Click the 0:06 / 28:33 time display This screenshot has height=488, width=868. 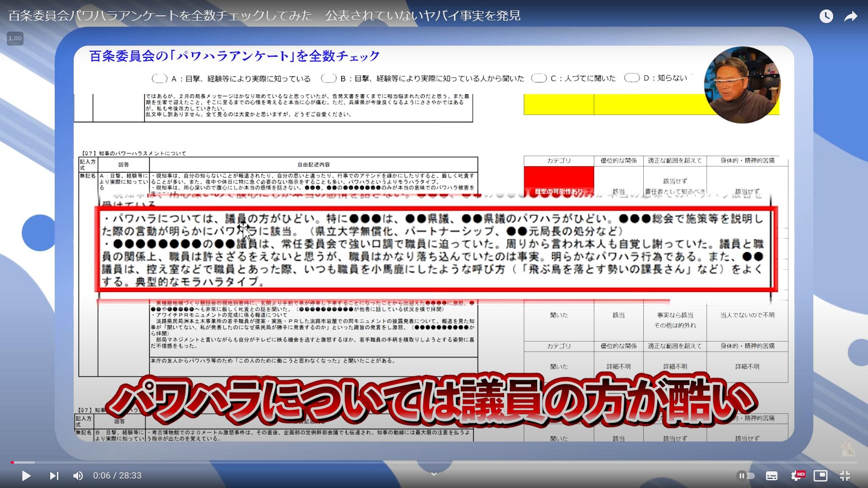[x=117, y=476]
